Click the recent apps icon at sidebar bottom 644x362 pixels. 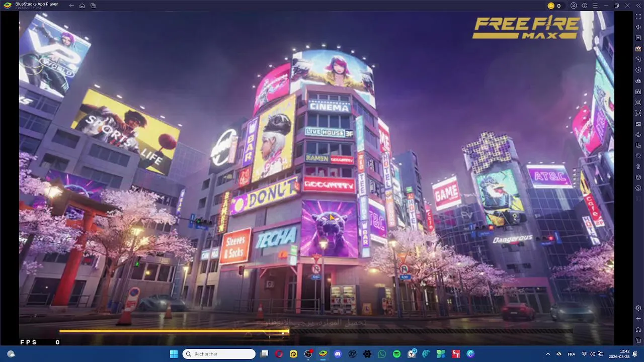pyautogui.click(x=638, y=340)
